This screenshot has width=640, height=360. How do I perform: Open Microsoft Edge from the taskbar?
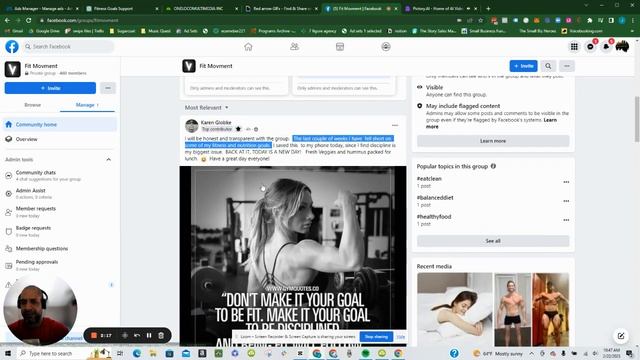(137, 353)
